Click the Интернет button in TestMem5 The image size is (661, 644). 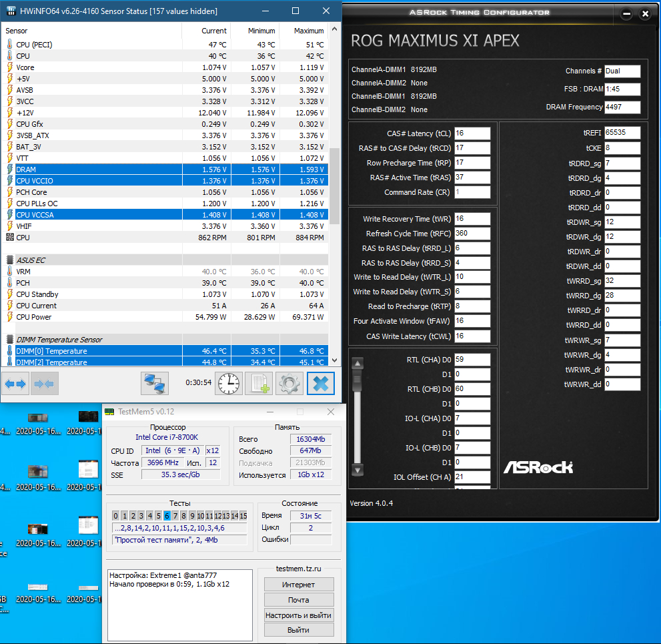[x=299, y=585]
